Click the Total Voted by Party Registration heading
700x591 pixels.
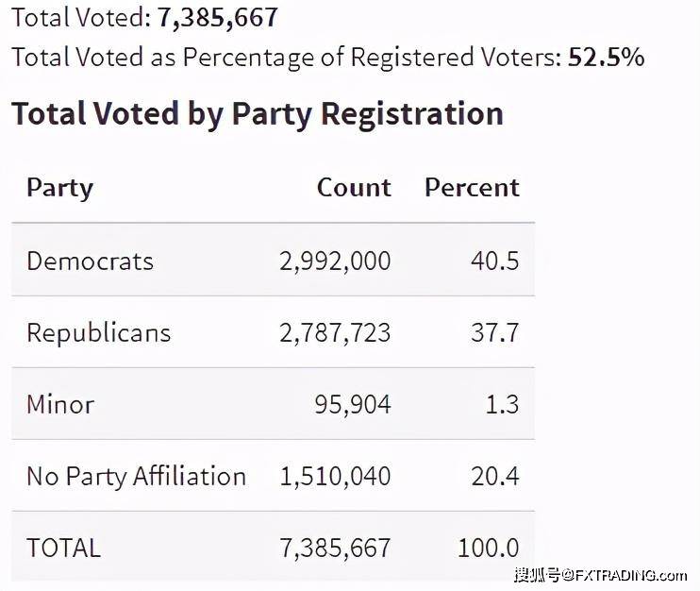[258, 114]
